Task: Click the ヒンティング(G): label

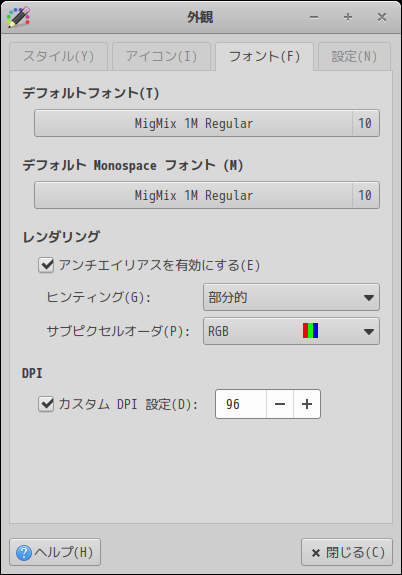Action: [x=98, y=297]
